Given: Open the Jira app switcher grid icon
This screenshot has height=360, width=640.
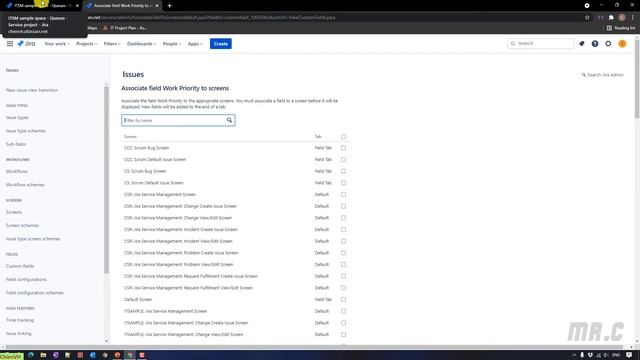Looking at the screenshot, I should [x=10, y=44].
